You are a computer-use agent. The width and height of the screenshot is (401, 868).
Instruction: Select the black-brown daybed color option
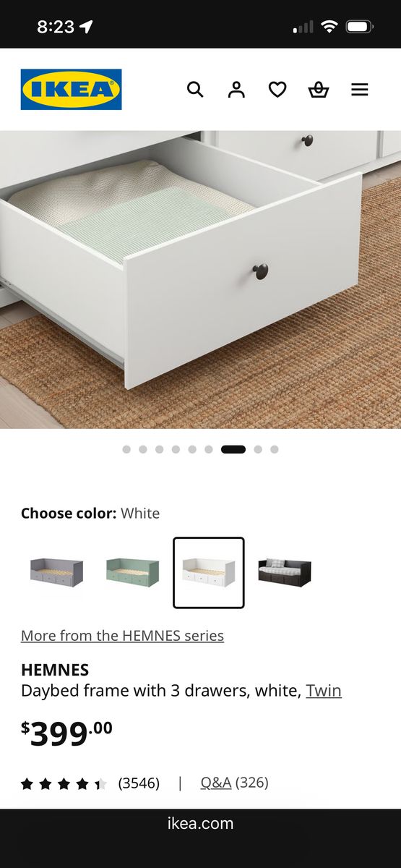[285, 573]
